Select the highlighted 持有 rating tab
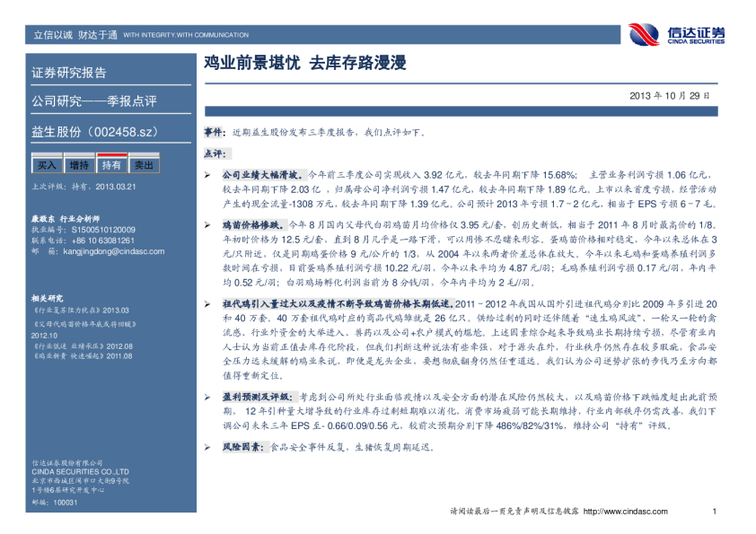The width and height of the screenshot is (756, 534). pos(111,166)
